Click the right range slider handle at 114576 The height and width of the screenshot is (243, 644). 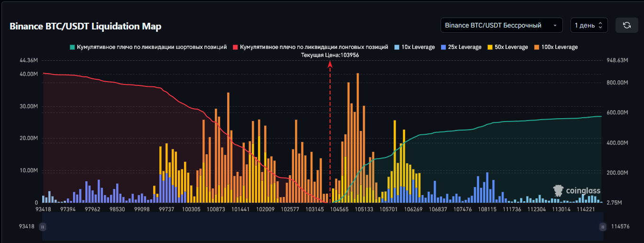point(603,227)
